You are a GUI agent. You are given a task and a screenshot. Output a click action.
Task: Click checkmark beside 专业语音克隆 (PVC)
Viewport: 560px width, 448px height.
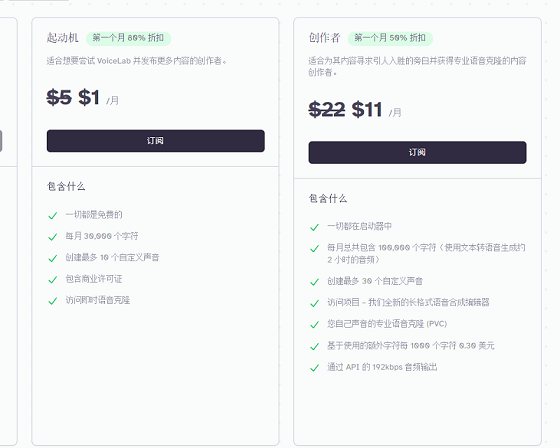pos(314,325)
